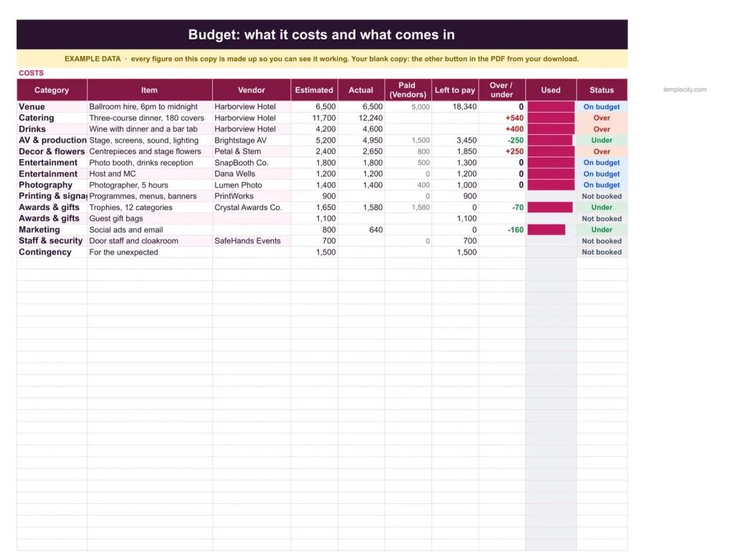Select the Marketing category cell

(x=52, y=230)
